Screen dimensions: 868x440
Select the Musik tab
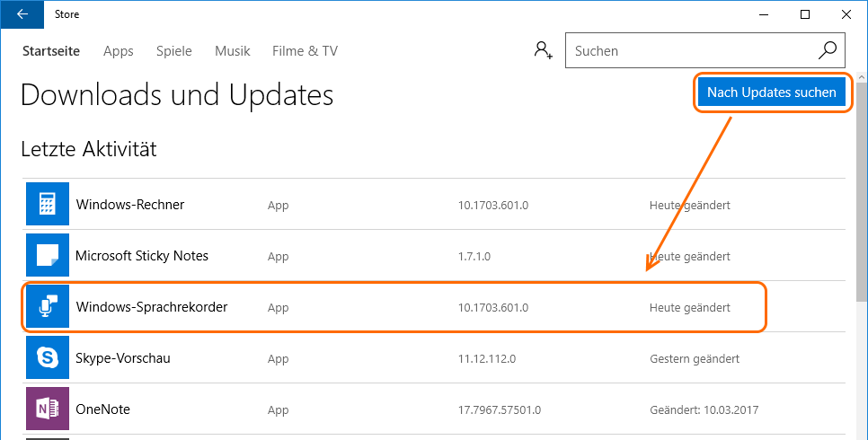pos(232,51)
